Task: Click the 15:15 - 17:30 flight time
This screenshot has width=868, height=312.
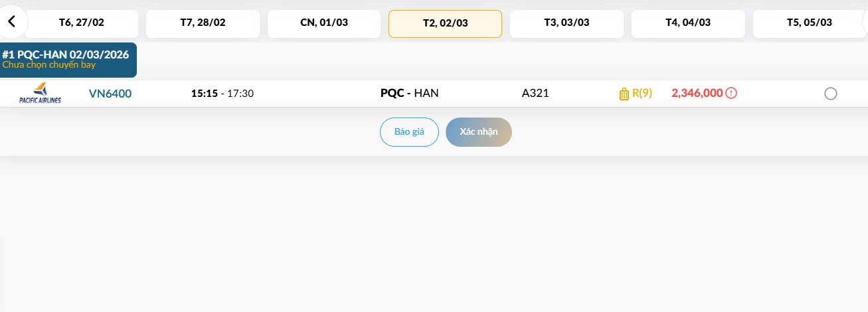Action: (x=222, y=93)
